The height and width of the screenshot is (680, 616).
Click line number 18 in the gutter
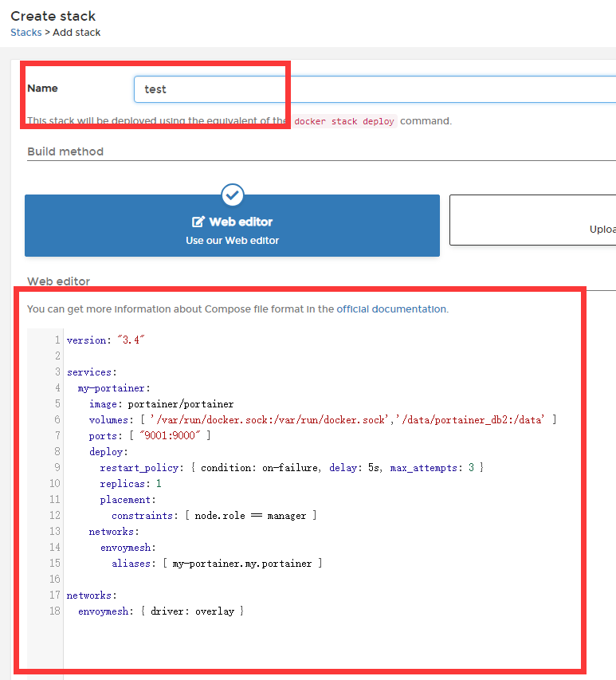pos(55,611)
